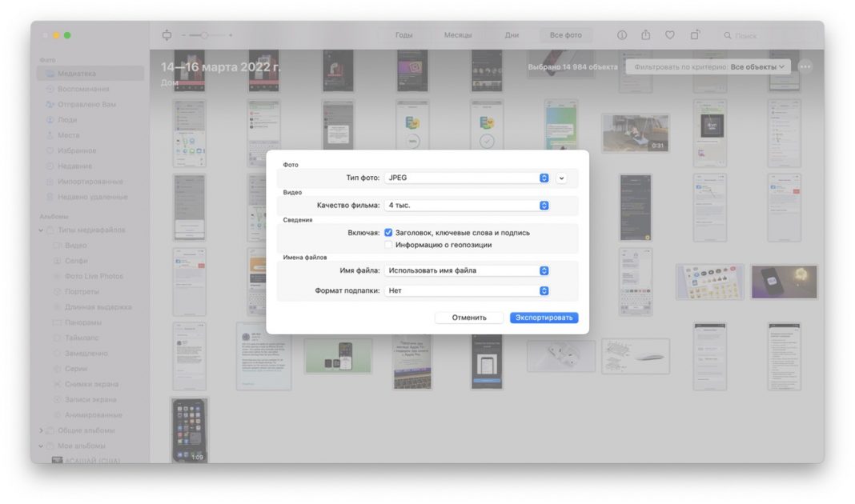Uncheck Заголовок, ключевые слова и подпись
Screen dimensions: 855x504
click(388, 233)
